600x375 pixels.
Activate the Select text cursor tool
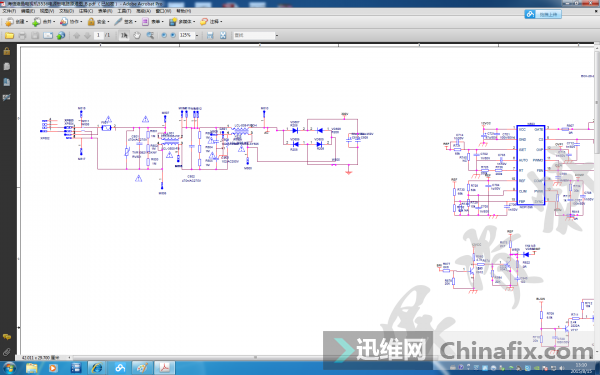tap(124, 35)
